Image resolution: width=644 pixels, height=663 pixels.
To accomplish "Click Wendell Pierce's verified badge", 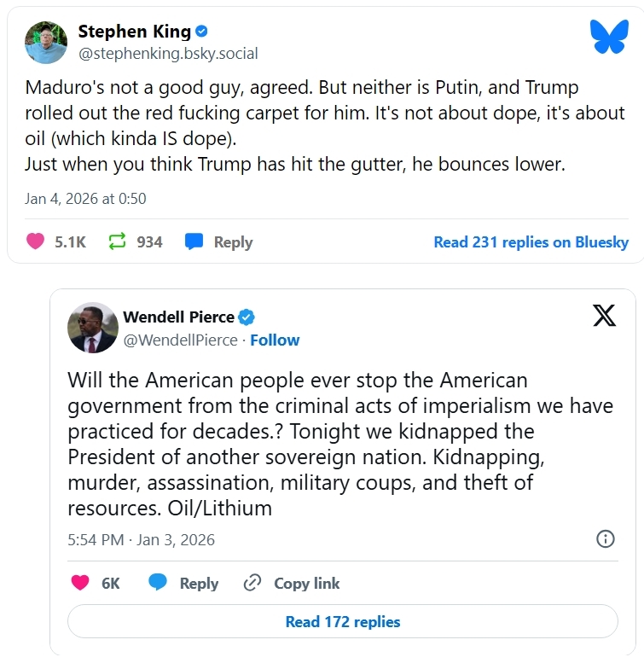I will (x=247, y=317).
